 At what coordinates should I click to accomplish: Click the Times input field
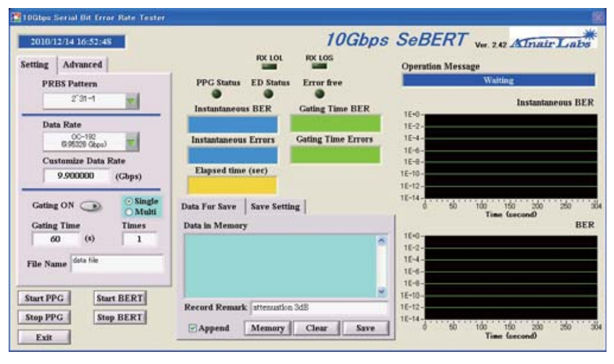tap(140, 239)
